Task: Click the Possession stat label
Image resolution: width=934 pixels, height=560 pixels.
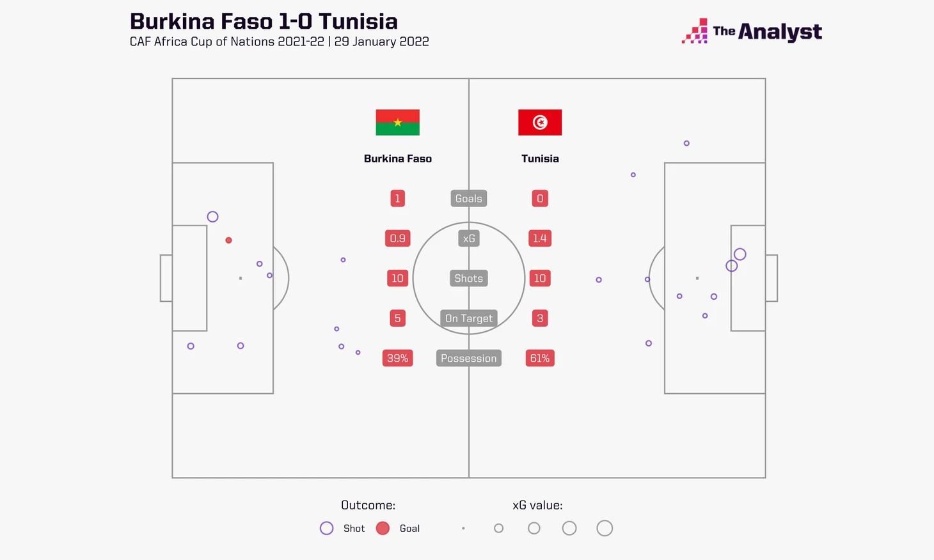Action: pyautogui.click(x=469, y=358)
